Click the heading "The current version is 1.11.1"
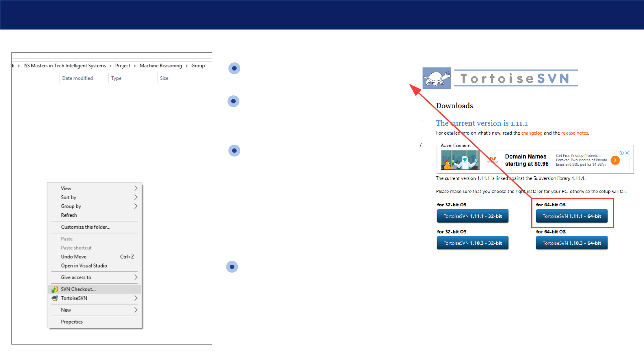644x362 pixels. pyautogui.click(x=482, y=123)
